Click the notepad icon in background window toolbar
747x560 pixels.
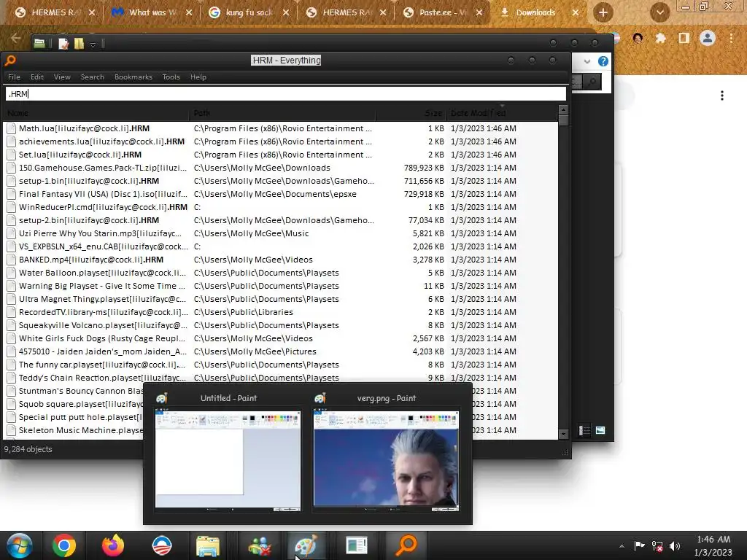click(63, 44)
